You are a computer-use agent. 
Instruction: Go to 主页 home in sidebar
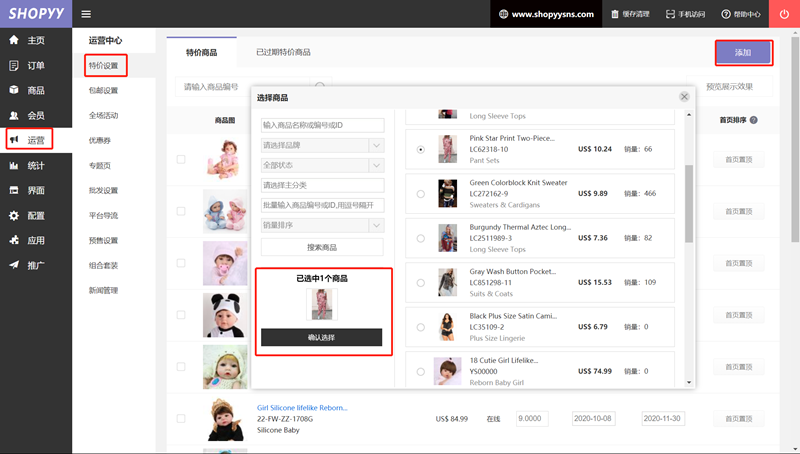36,40
